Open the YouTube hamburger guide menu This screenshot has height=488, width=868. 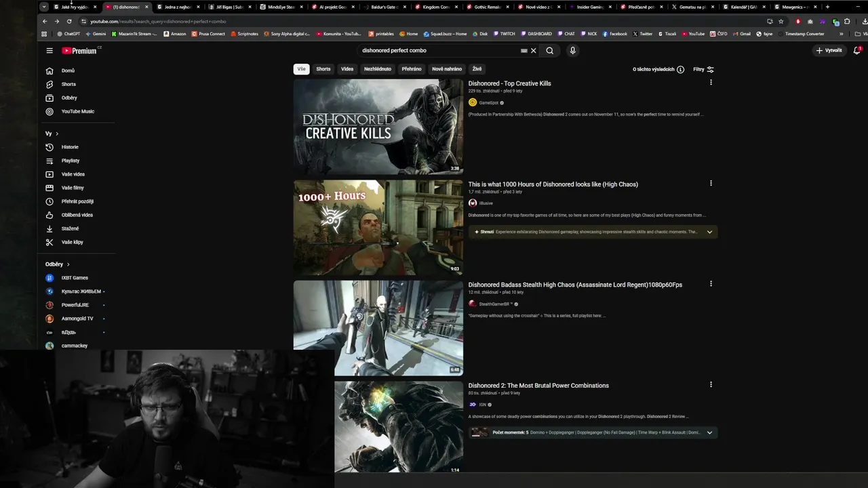coord(50,51)
